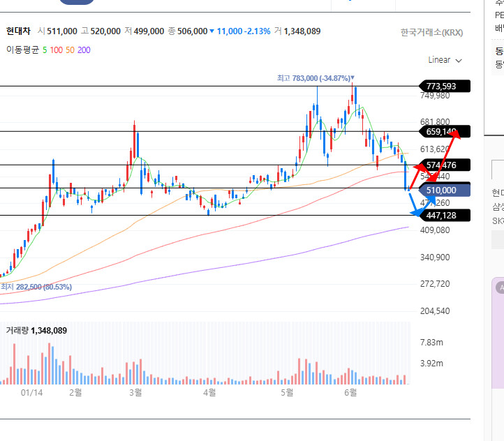This screenshot has height=441, width=504.
Task: Select the 773,593 horizontal line label
Action: pos(445,86)
